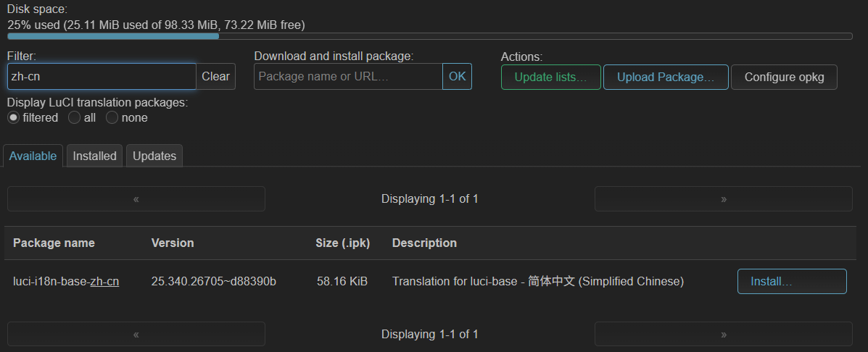Open Configure opkg settings
This screenshot has width=868, height=352.
pos(784,77)
